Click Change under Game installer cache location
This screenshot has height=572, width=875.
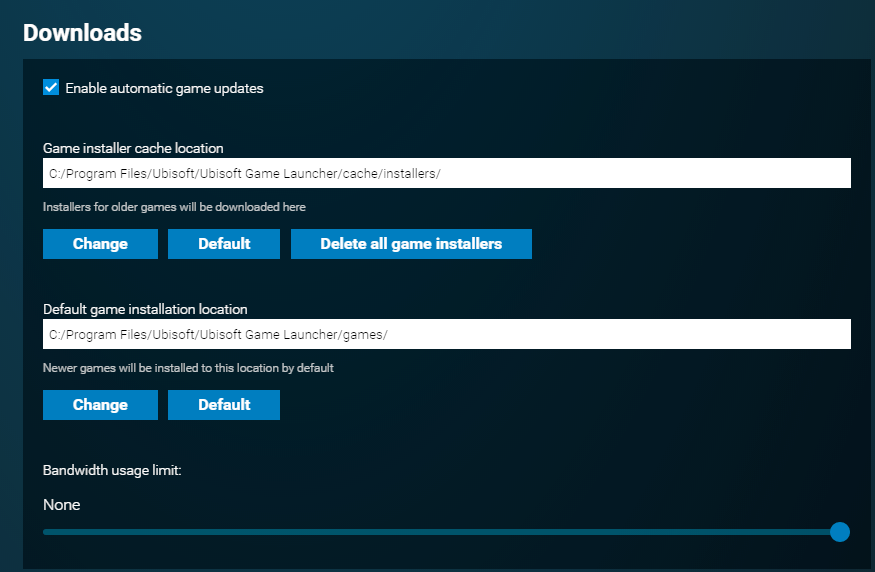click(100, 244)
